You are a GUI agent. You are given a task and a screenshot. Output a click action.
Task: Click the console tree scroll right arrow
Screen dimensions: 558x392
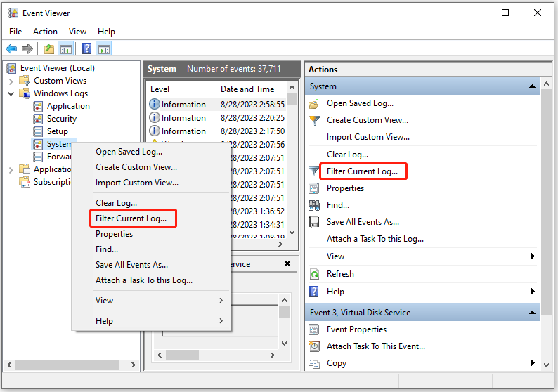click(x=133, y=365)
